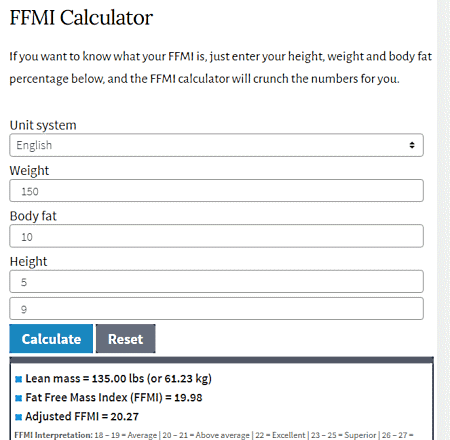Click the FFMI Interpretation scale text
Screen dimensions: 450x440
pos(214,435)
